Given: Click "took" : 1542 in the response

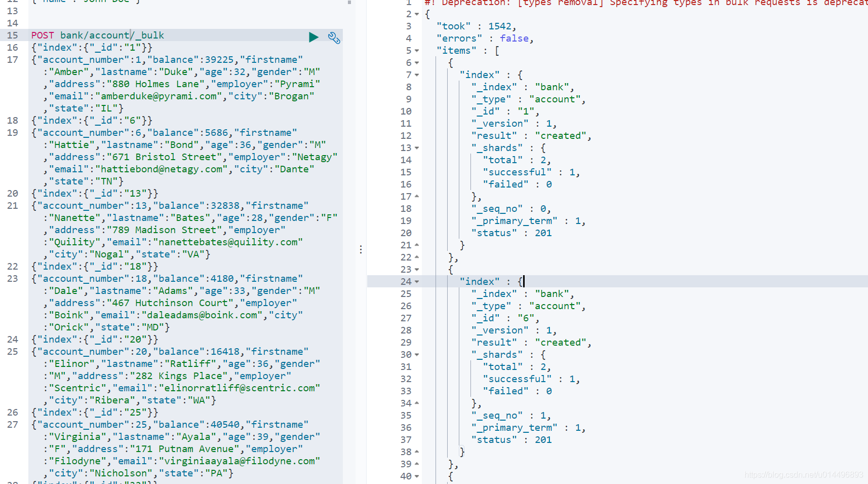Looking at the screenshot, I should point(476,26).
